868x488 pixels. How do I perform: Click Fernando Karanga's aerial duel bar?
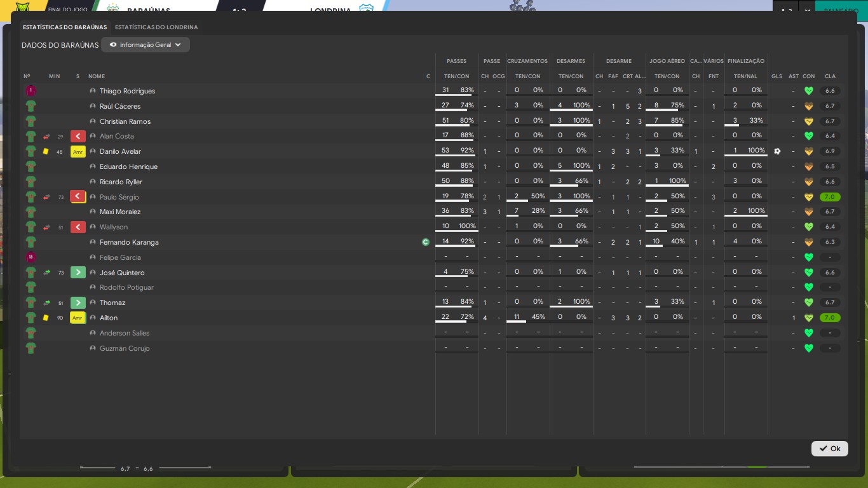point(667,247)
